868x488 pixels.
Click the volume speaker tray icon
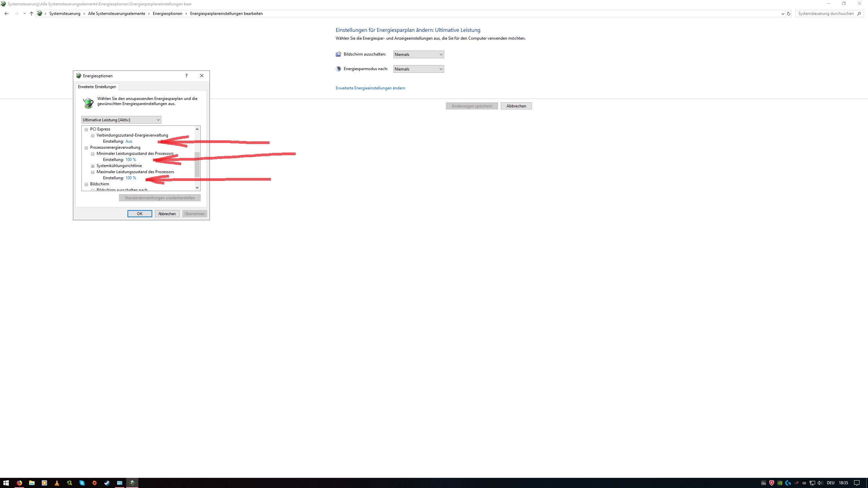820,483
